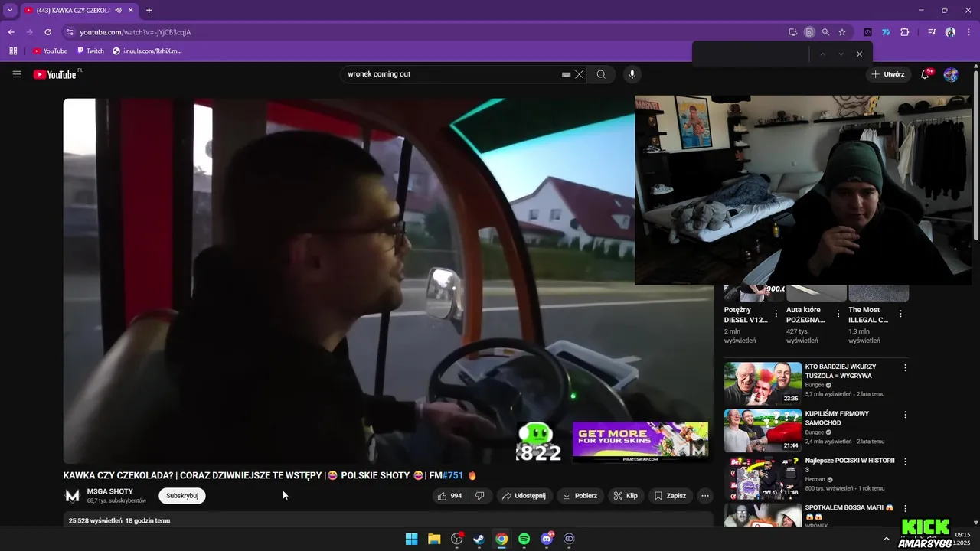The width and height of the screenshot is (980, 551).
Task: Open the Twitch bookmark
Action: tap(90, 51)
